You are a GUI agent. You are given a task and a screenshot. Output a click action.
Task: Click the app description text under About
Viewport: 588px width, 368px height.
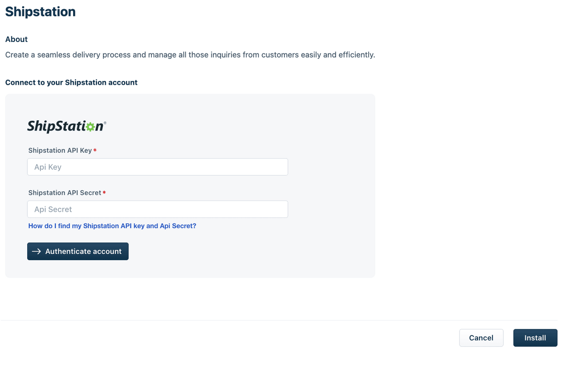[190, 55]
